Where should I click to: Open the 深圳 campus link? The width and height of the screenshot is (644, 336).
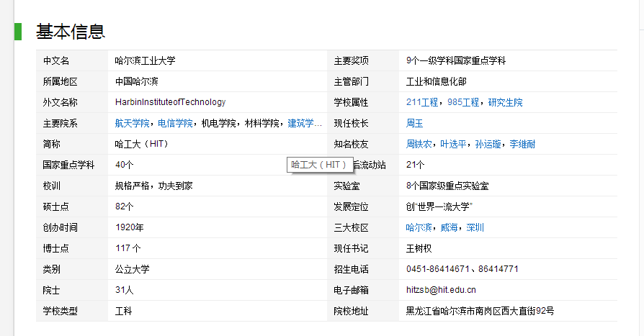(475, 227)
